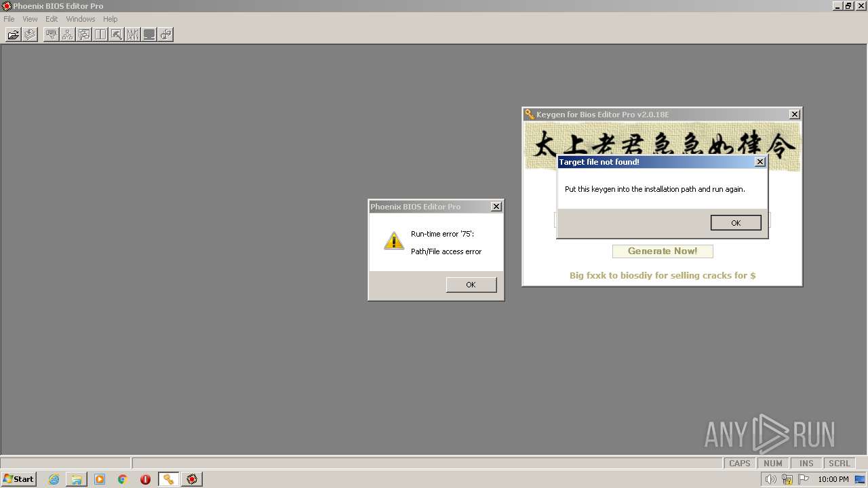
Task: Click the CAPS status bar indicator
Action: tap(740, 464)
